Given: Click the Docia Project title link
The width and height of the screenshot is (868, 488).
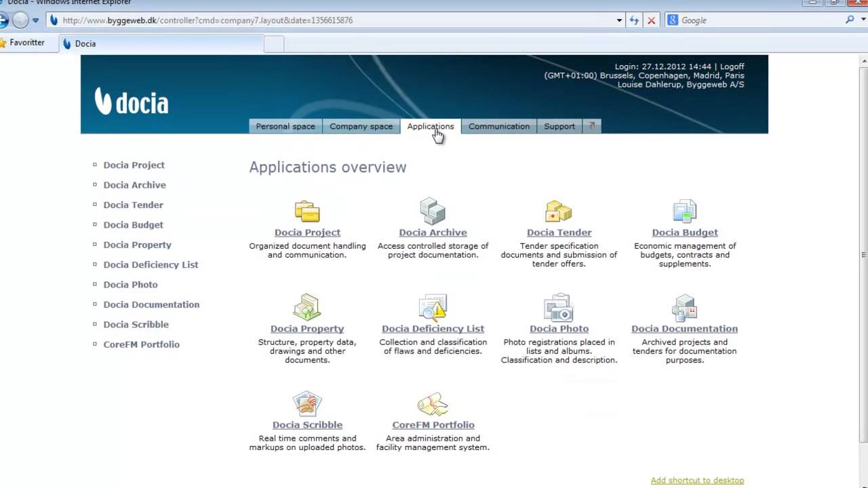Looking at the screenshot, I should click(x=307, y=232).
